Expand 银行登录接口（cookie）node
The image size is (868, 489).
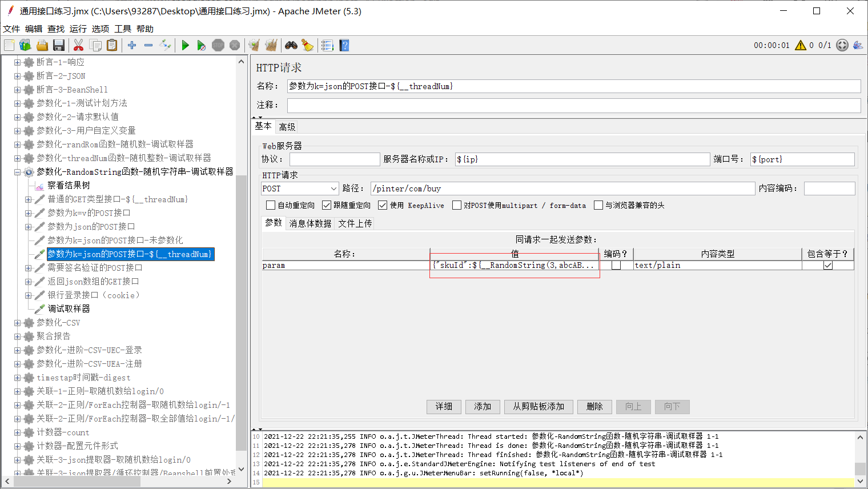[28, 295]
